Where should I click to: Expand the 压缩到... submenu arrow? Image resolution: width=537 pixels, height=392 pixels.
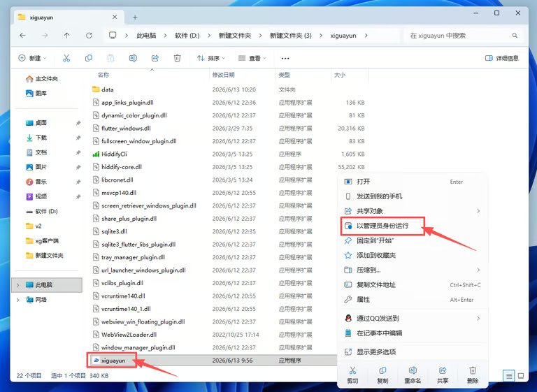(x=478, y=270)
